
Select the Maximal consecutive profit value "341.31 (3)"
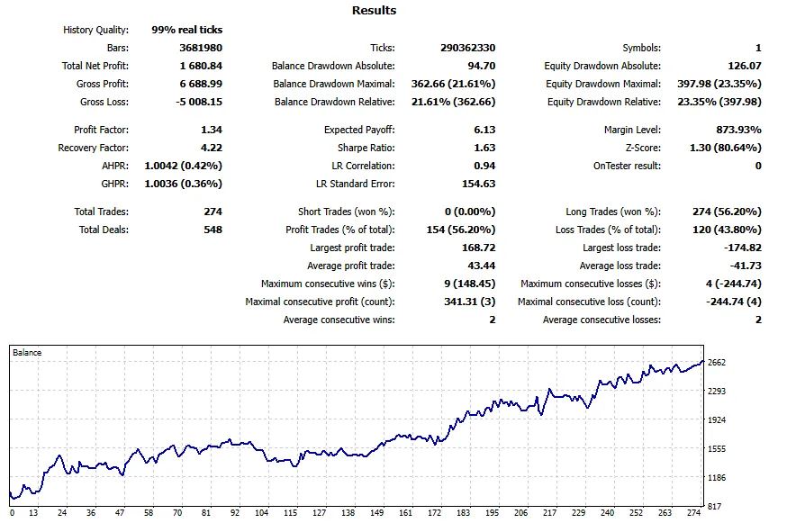pos(470,302)
